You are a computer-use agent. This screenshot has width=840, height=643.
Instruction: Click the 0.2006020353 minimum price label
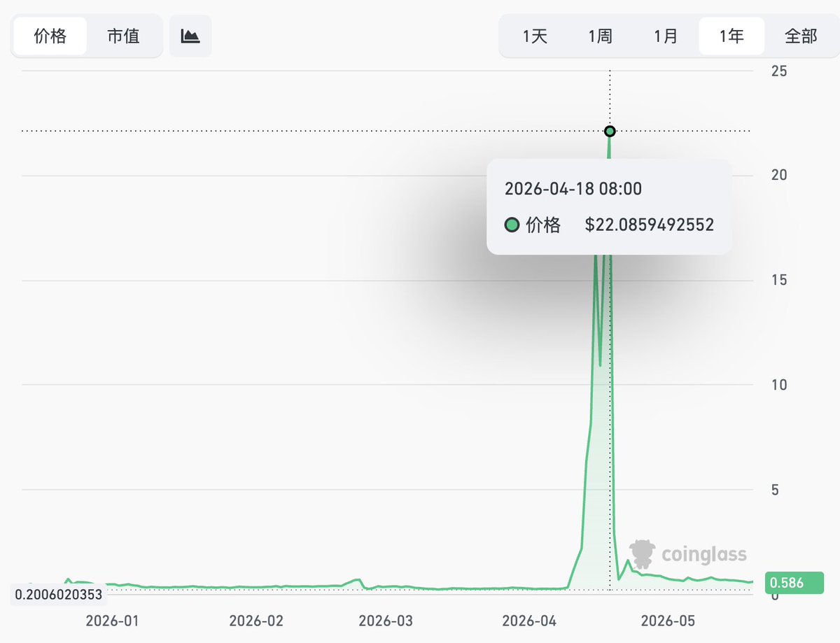59,594
